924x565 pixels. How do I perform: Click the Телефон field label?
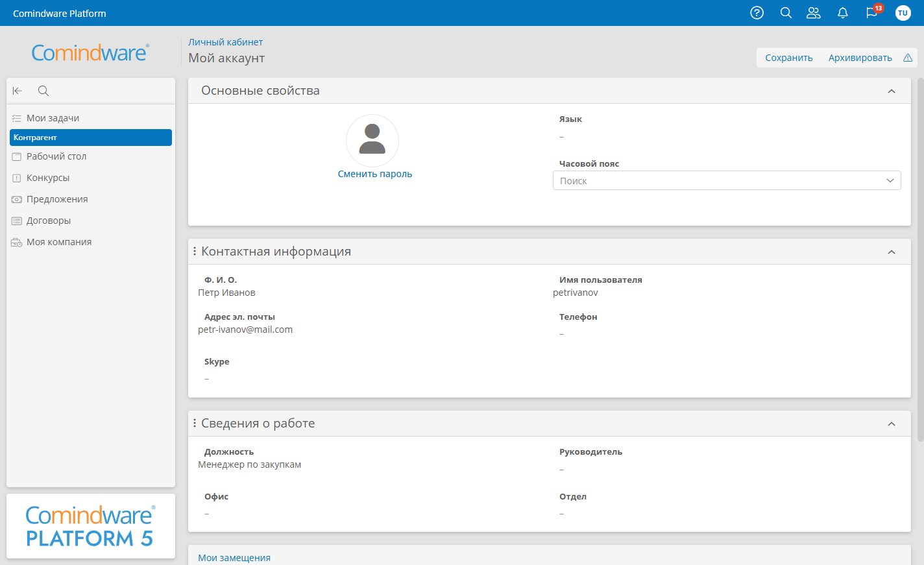coord(578,317)
